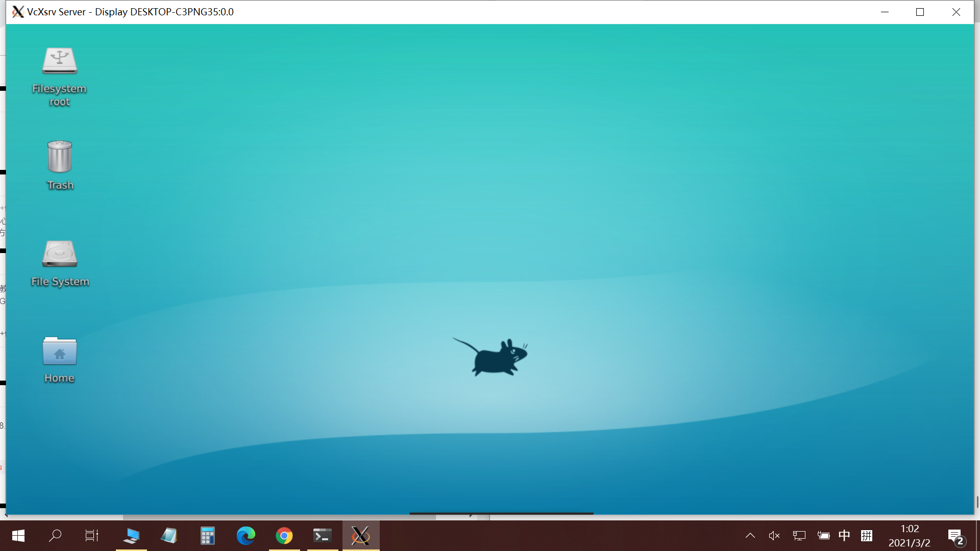Open Windows Terminal from the taskbar
980x551 pixels.
322,536
